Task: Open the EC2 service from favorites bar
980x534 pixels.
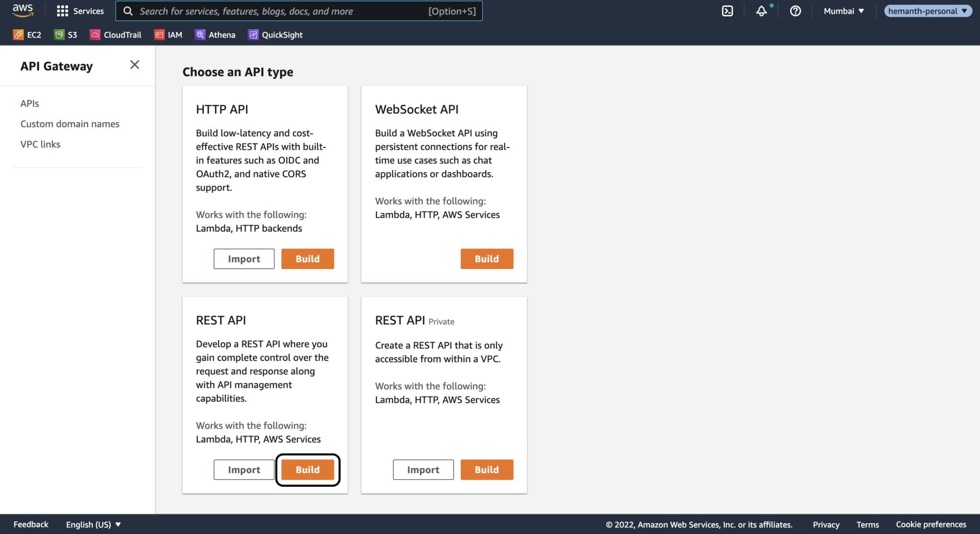Action: tap(27, 34)
